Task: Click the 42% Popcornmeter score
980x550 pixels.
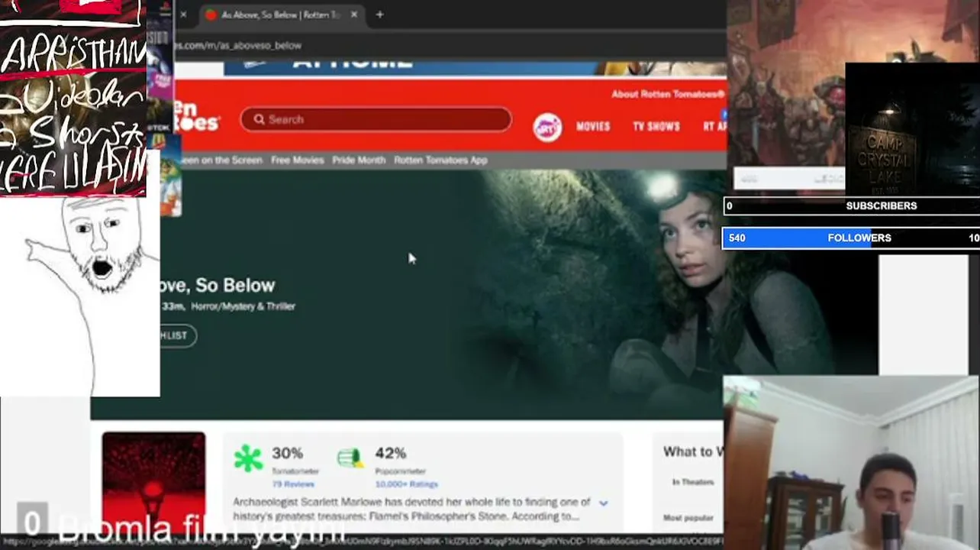Action: (390, 454)
